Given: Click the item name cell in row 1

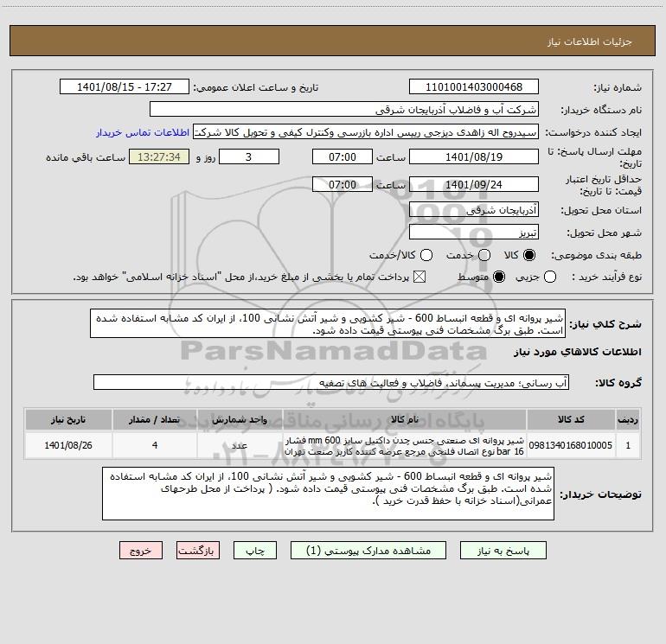Looking at the screenshot, I should (x=405, y=445).
